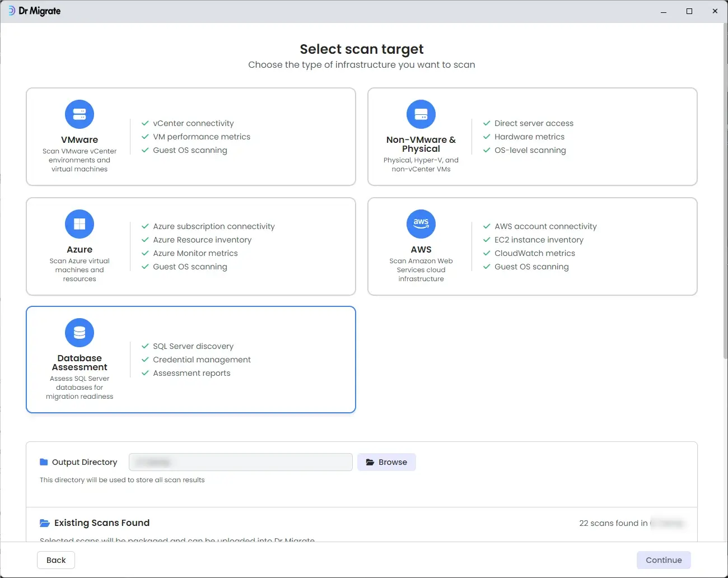
Task: Minimize the Dr Migrate window
Action: coord(664,11)
